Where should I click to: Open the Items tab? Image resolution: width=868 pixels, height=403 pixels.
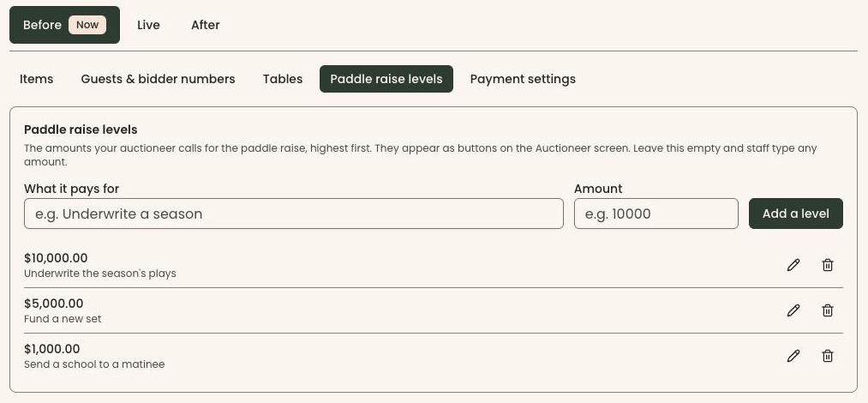pos(37,79)
